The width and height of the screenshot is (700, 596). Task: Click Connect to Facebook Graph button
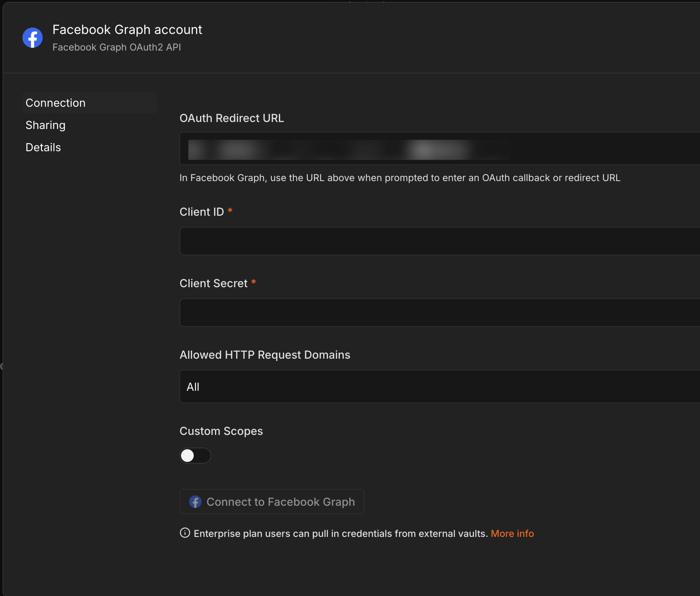point(272,502)
